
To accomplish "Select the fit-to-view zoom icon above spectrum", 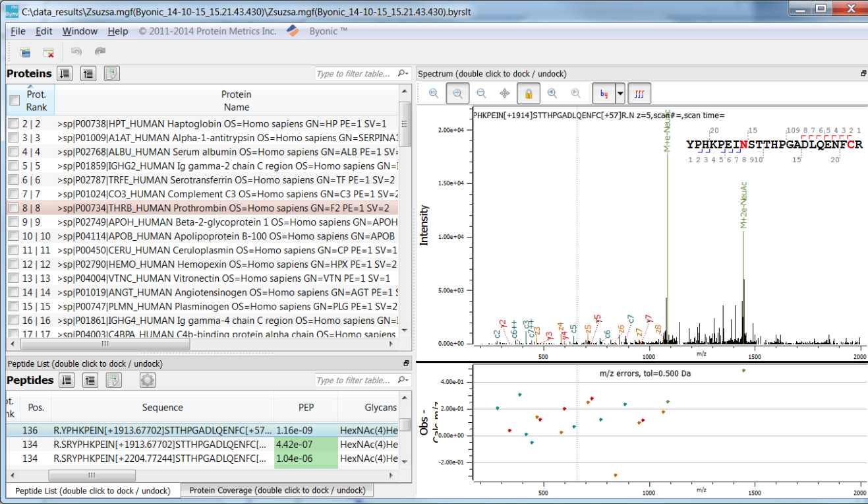I will pyautogui.click(x=432, y=94).
